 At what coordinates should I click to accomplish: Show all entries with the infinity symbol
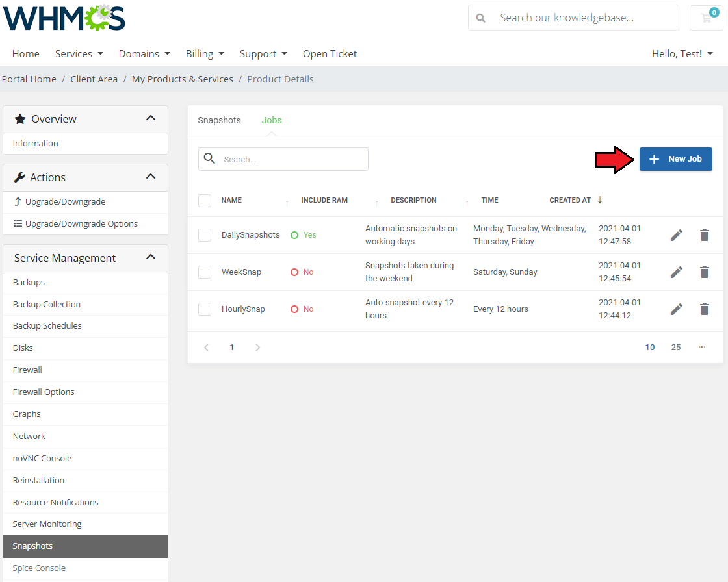click(x=702, y=347)
